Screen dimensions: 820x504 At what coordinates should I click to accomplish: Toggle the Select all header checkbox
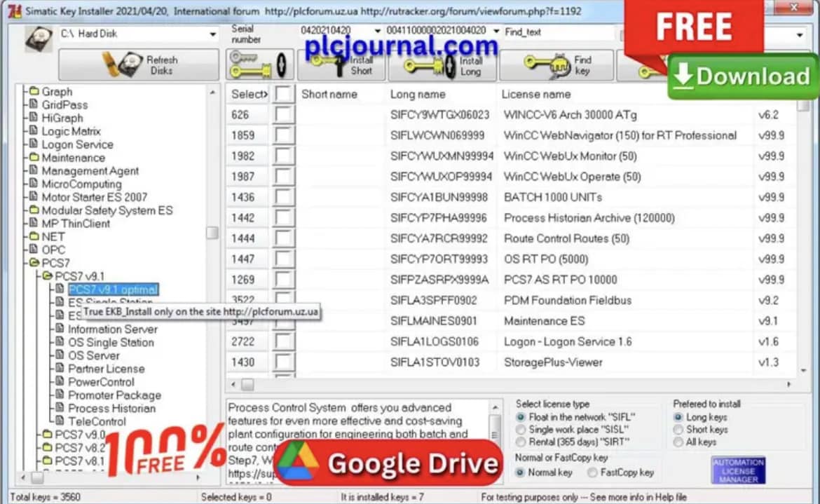283,94
